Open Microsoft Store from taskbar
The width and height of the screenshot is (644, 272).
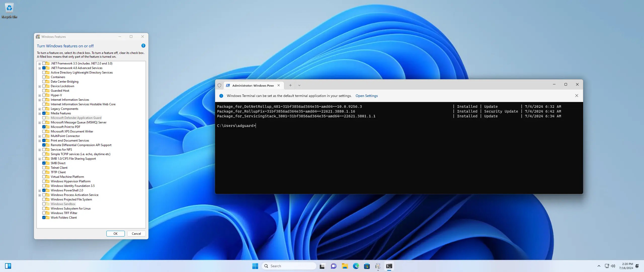tap(367, 266)
